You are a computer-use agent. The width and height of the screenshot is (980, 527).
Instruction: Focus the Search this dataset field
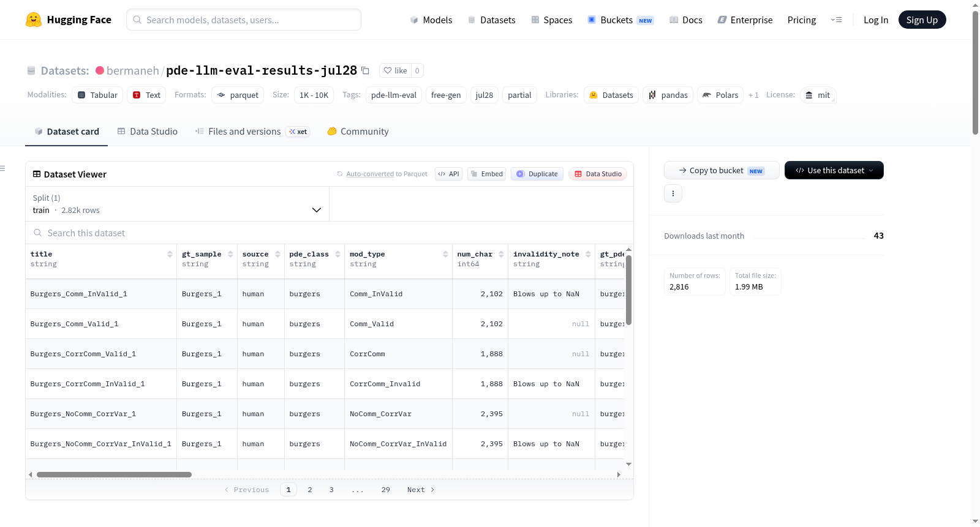pos(330,233)
